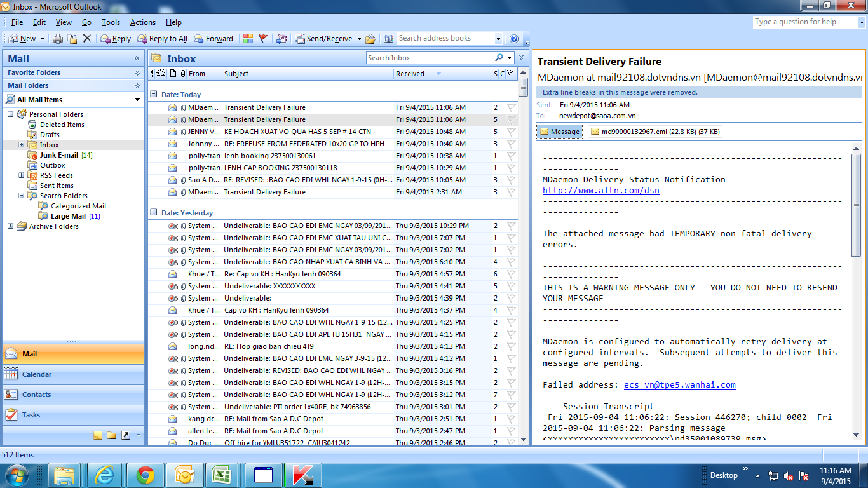Toggle flag on JENNY VU message
The height and width of the screenshot is (488, 868).
pos(510,132)
